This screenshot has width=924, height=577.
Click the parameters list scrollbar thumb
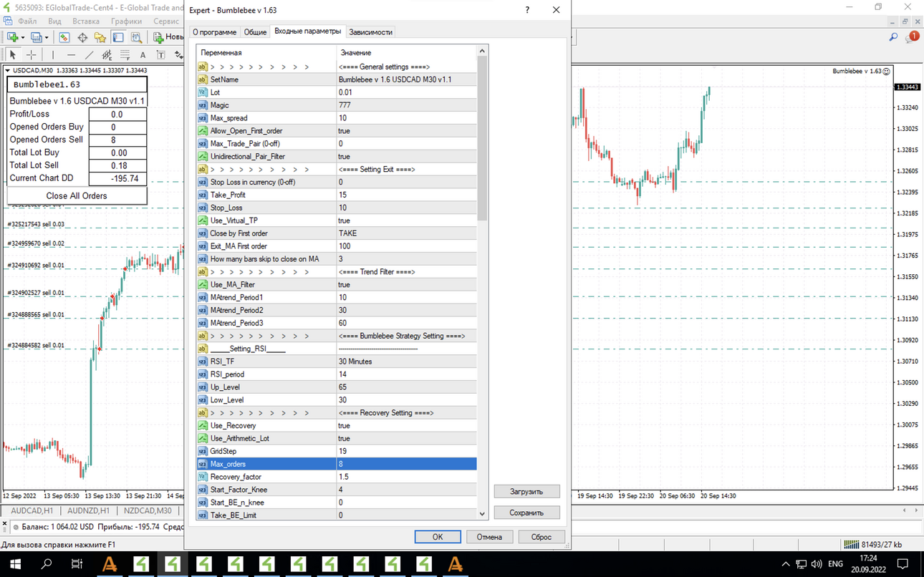pos(482,139)
